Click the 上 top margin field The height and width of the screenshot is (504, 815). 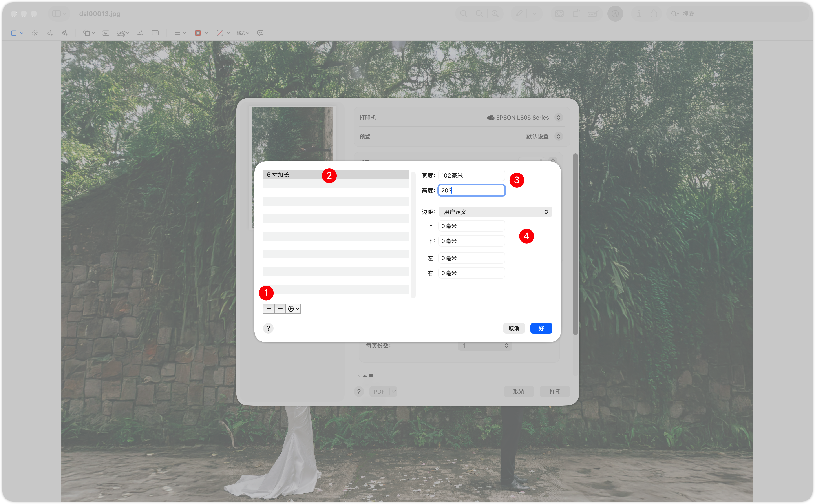(x=471, y=226)
